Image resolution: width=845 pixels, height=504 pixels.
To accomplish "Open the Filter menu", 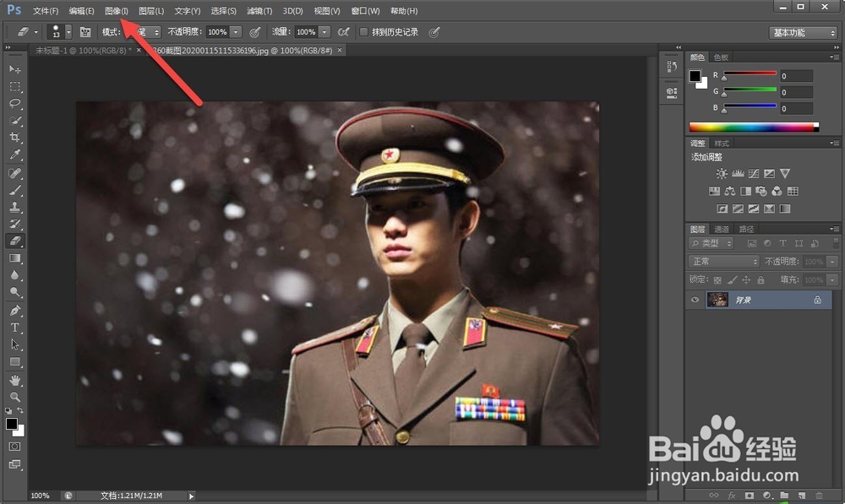I will [259, 11].
